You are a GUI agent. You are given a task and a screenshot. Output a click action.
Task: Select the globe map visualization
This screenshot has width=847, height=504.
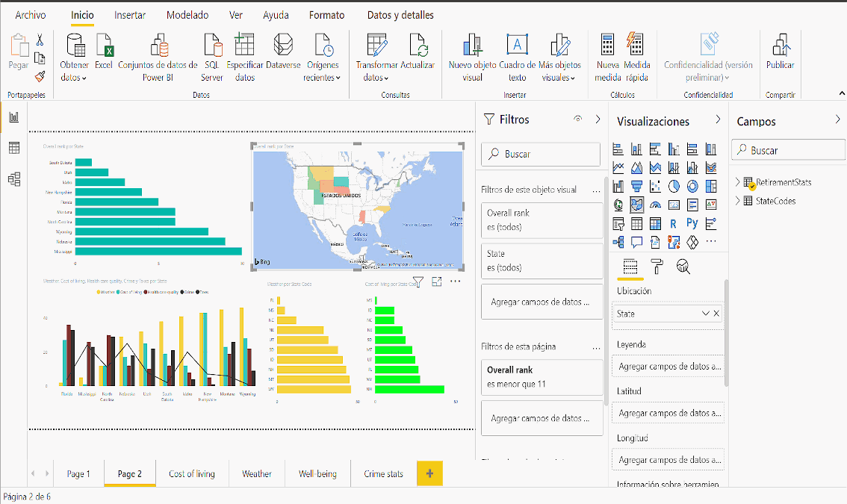(618, 205)
